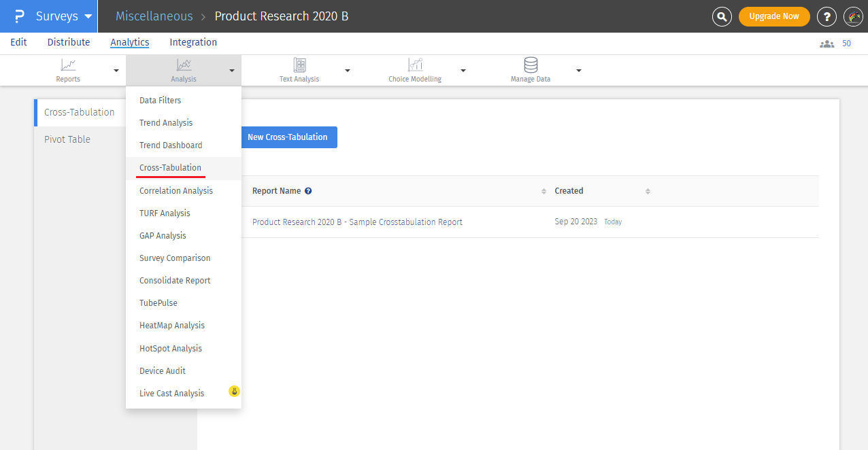Image resolution: width=868 pixels, height=450 pixels.
Task: Select TURF Analysis from the menu
Action: pos(165,213)
